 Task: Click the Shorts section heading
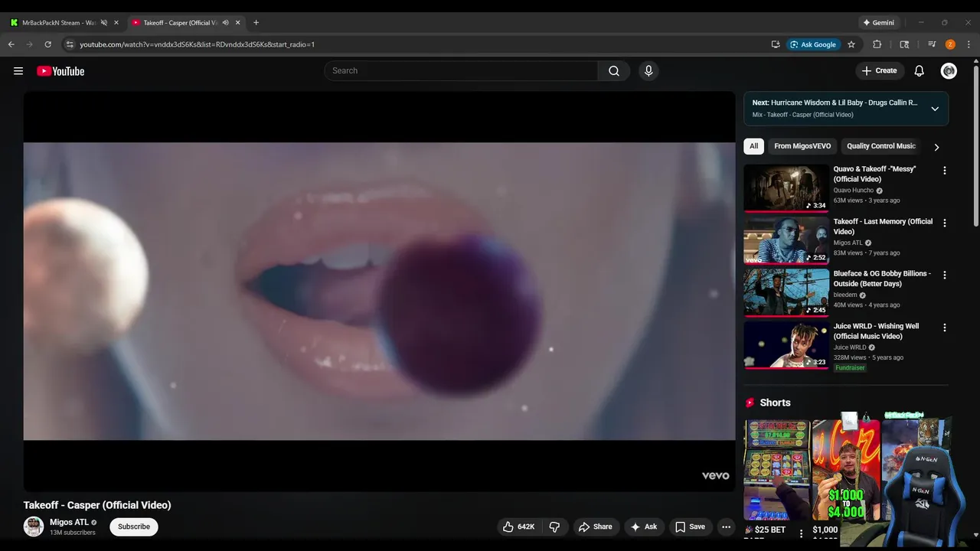coord(775,403)
